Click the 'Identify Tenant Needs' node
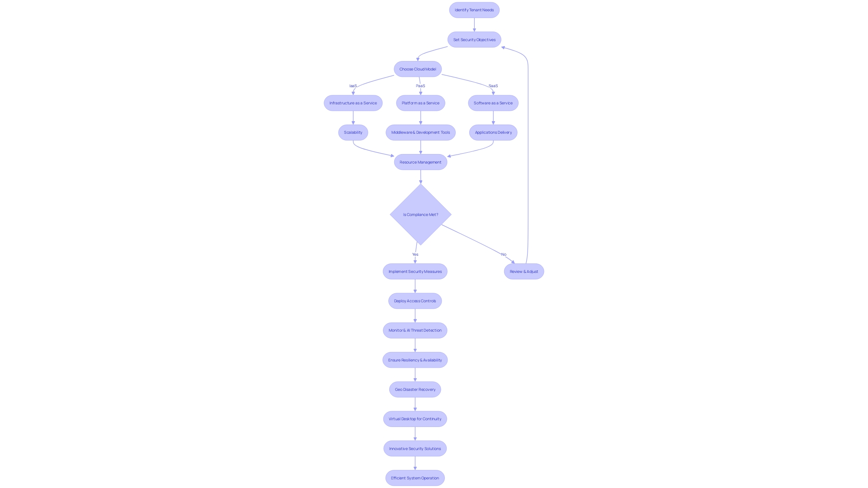Screen dimensions: 868x488 [474, 9]
